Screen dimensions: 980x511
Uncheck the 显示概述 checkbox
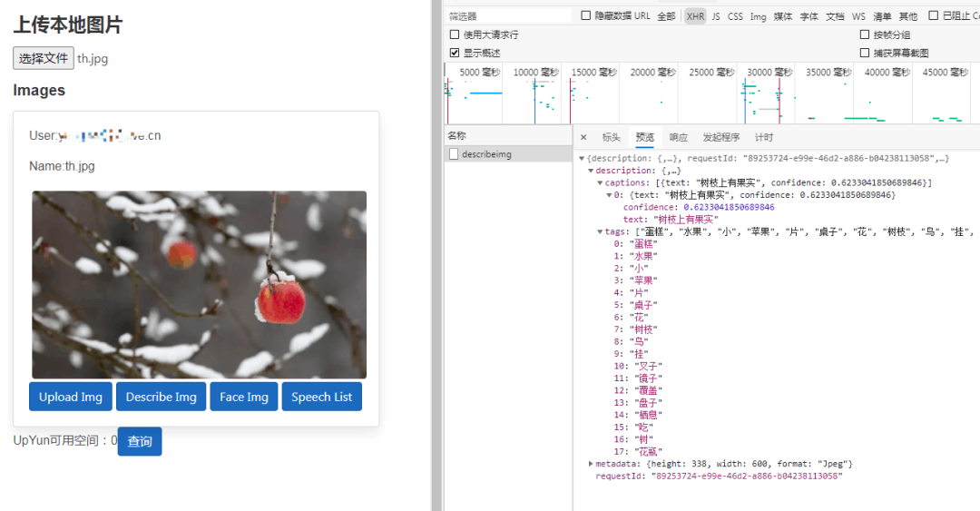pyautogui.click(x=455, y=53)
